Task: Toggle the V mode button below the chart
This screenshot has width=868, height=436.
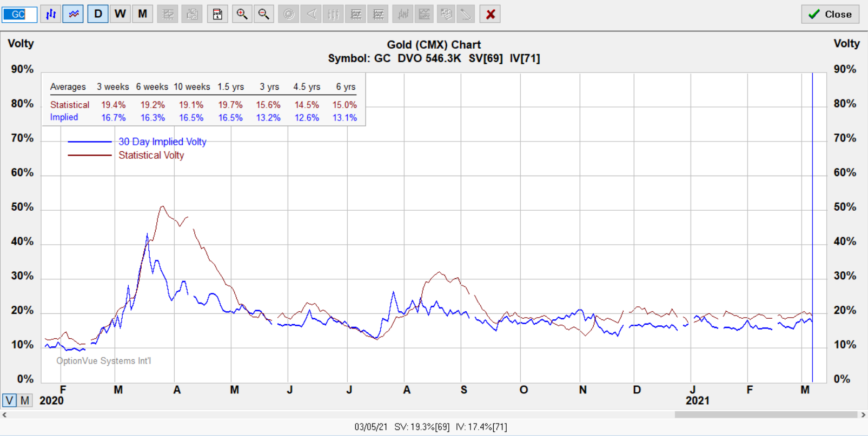Action: coord(9,400)
